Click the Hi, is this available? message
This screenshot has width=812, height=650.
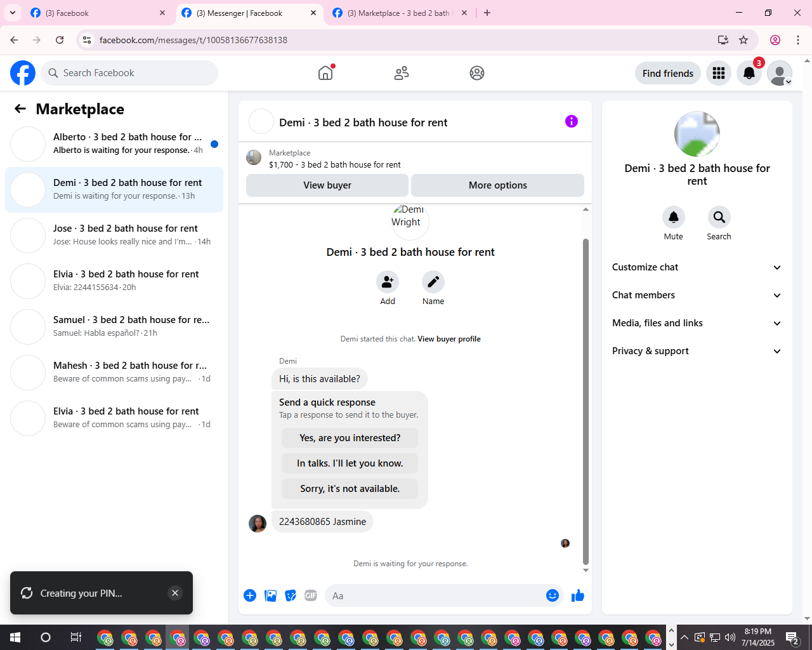320,379
